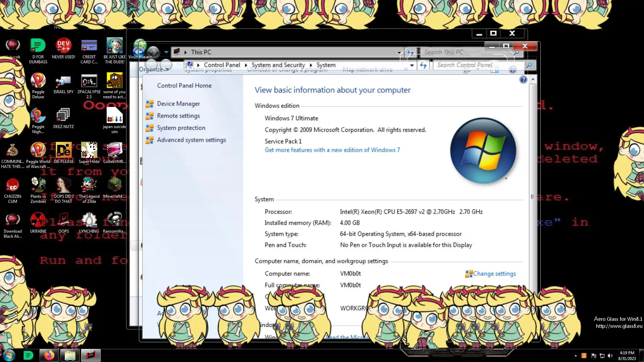644x362 pixels.
Task: Show hidden system tray icons arrow
Action: pos(576,356)
